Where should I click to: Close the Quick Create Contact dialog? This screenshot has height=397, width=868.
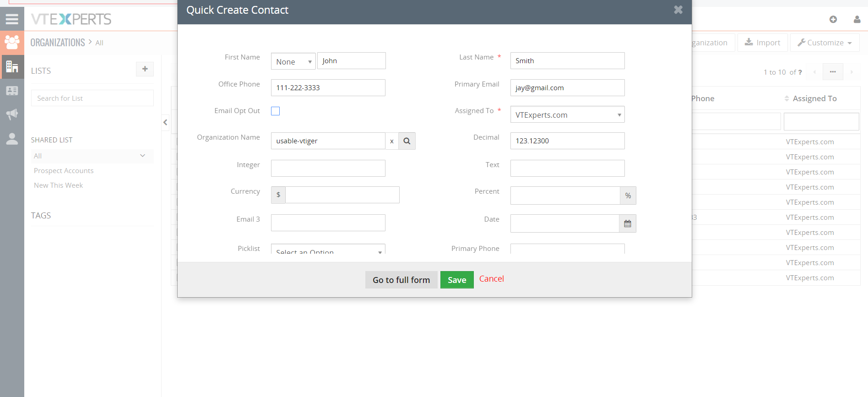point(678,10)
